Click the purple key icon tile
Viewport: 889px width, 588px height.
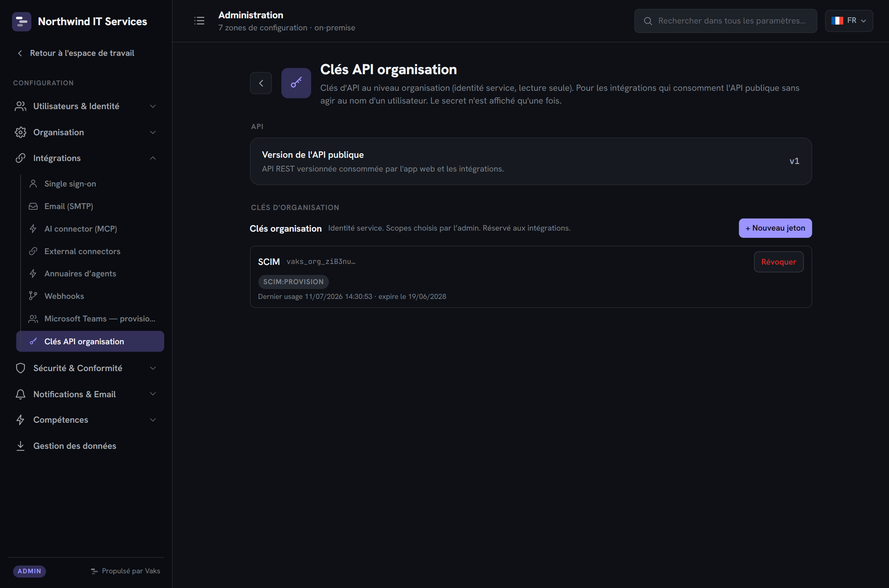(x=296, y=83)
